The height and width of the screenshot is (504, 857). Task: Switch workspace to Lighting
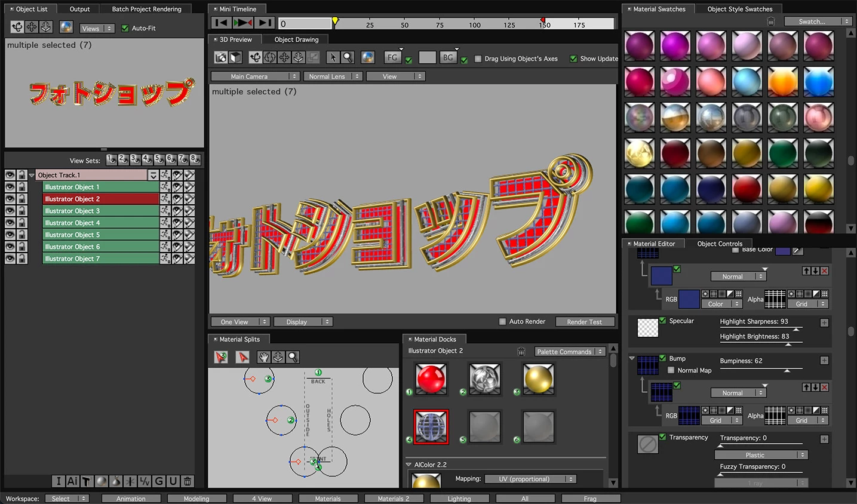(x=459, y=499)
